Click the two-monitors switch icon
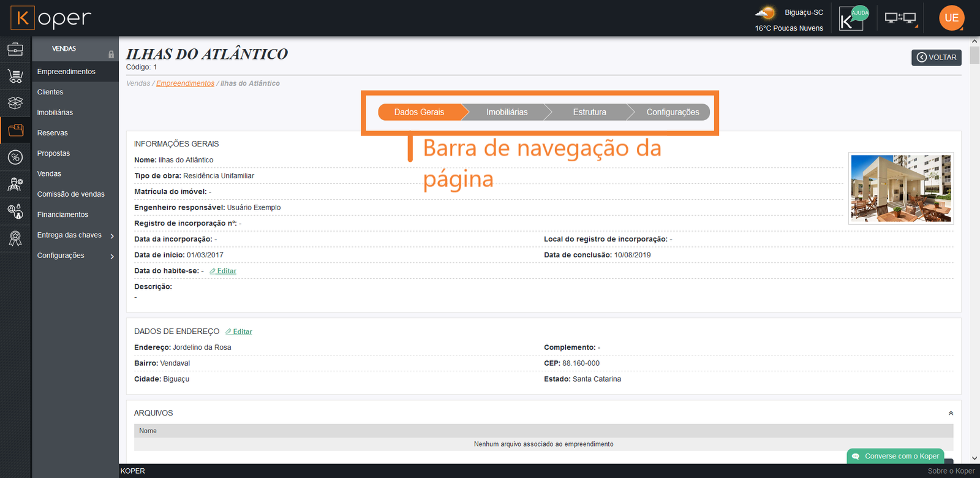Viewport: 980px width, 478px height. click(900, 18)
